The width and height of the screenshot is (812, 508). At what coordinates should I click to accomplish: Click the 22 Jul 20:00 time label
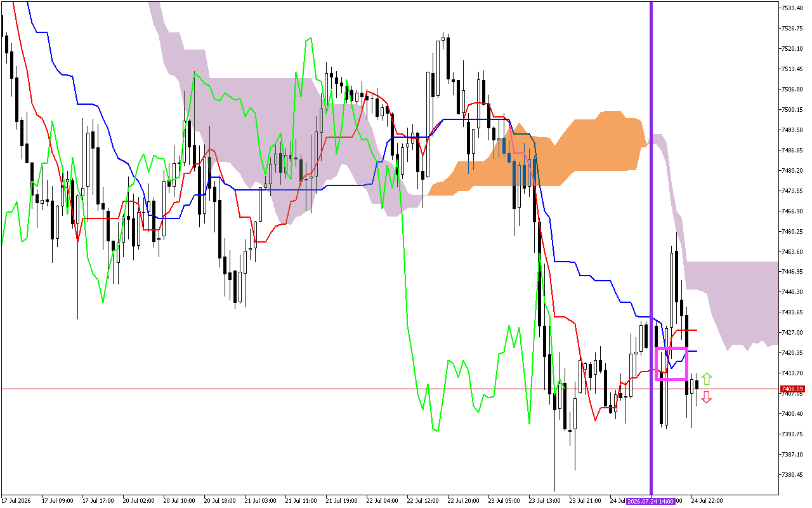tap(464, 501)
